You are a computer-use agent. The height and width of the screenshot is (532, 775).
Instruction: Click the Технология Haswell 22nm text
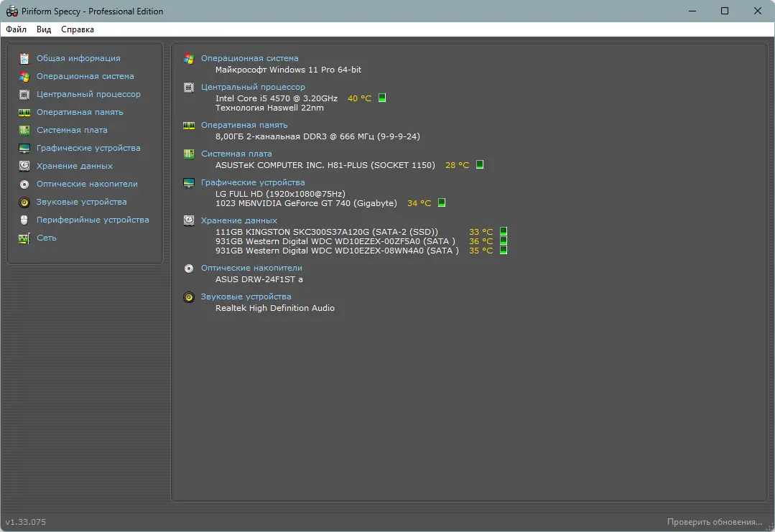coord(269,108)
